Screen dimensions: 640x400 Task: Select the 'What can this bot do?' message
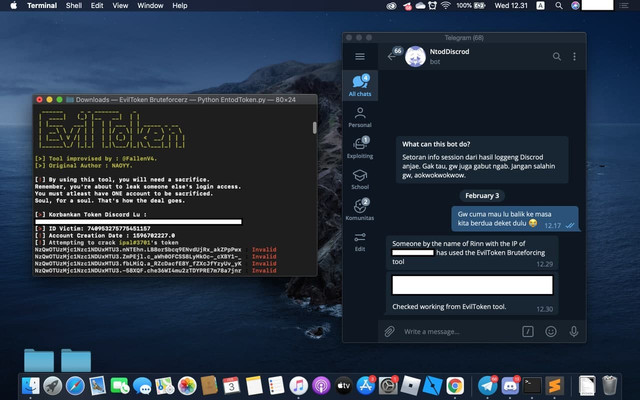pos(482,160)
